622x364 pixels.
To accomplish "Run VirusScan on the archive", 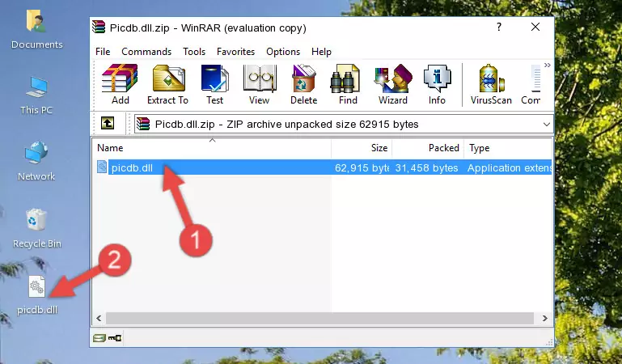I will tap(491, 84).
